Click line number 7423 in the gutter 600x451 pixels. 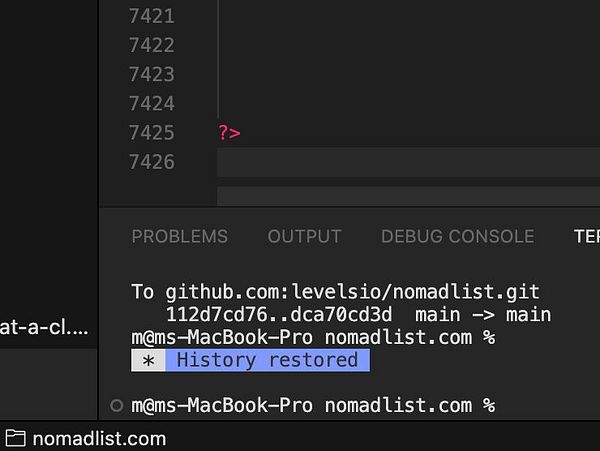[152, 74]
